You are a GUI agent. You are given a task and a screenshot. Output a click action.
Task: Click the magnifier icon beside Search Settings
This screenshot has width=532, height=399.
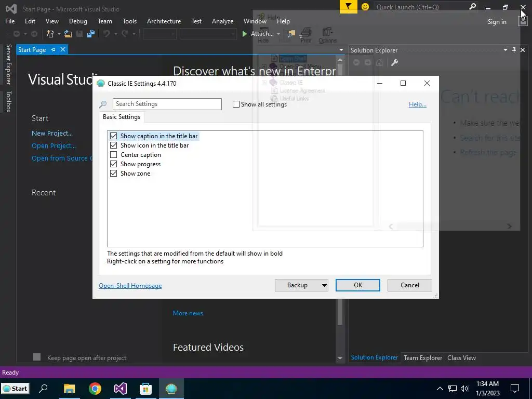pos(103,104)
